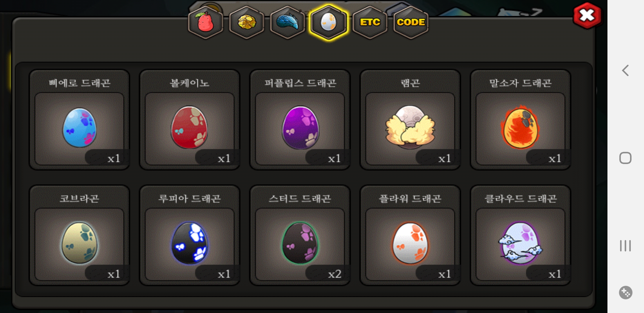Pick the feathered 램곤 egg
The width and height of the screenshot is (644, 313).
[x=410, y=120]
